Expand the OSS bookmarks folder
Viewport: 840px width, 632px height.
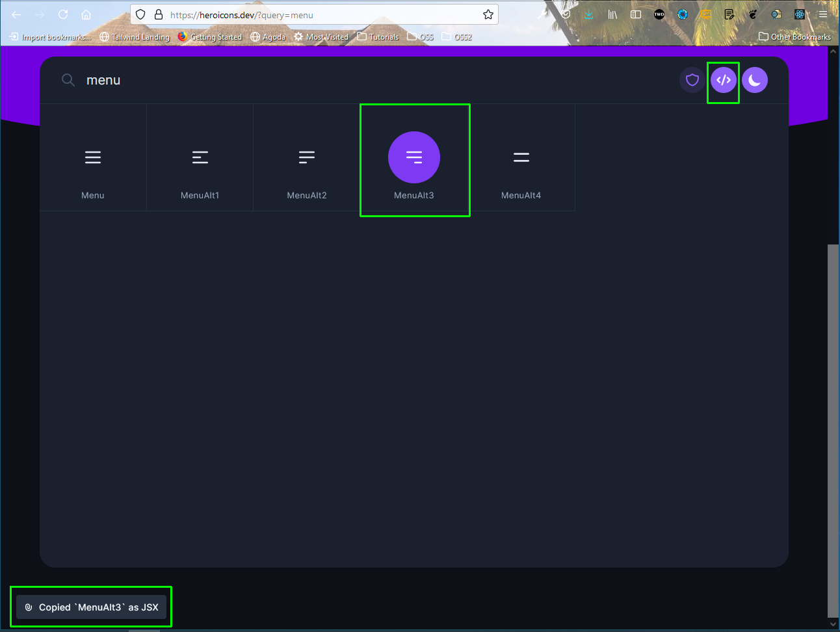(420, 37)
